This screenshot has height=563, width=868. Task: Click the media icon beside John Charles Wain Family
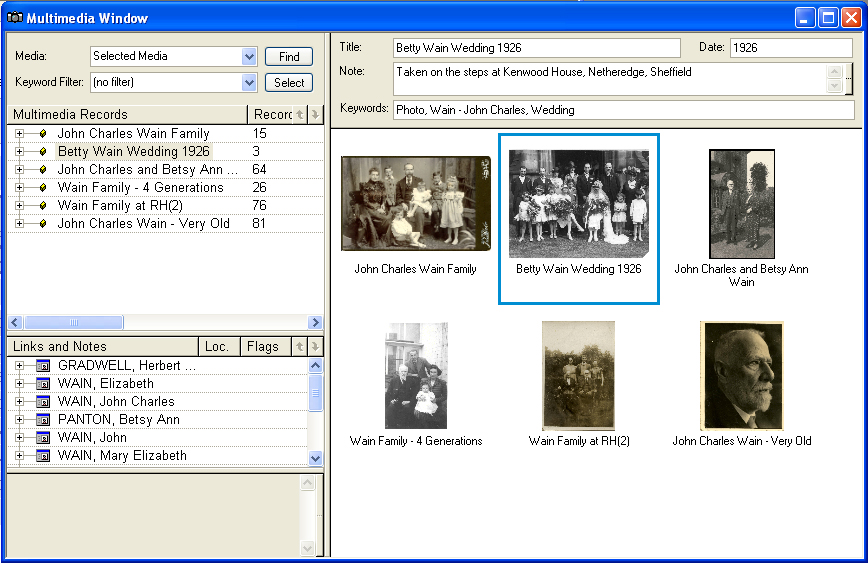click(43, 134)
